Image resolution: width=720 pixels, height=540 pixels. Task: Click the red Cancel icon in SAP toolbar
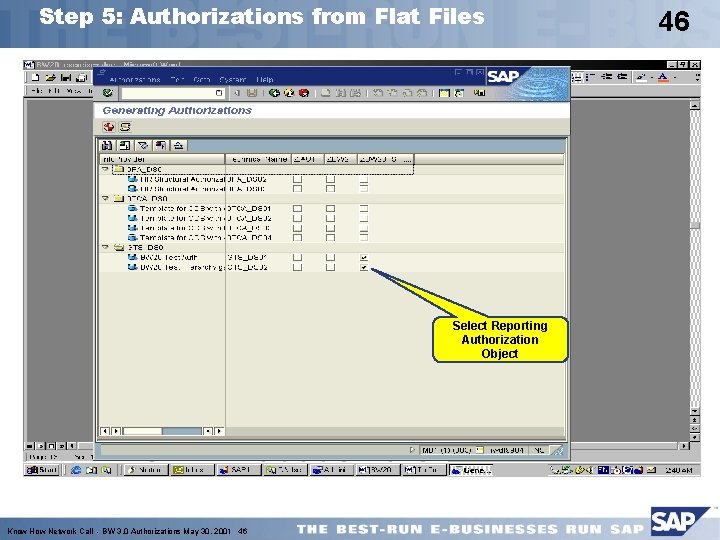coord(304,93)
